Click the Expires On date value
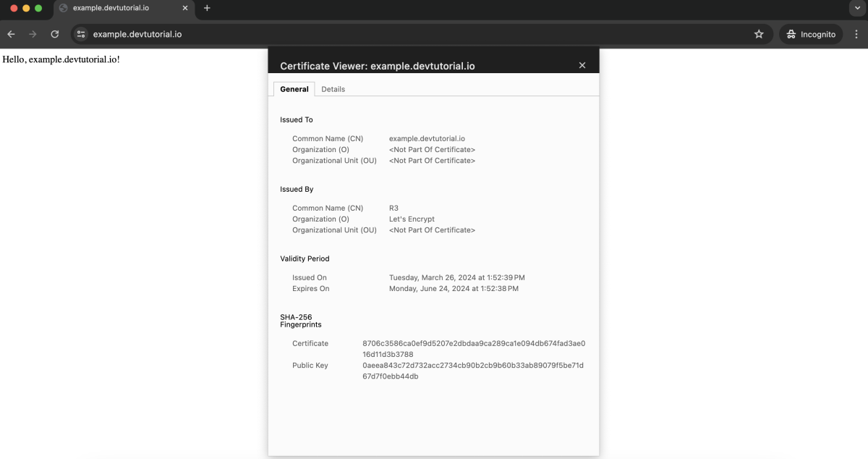Screen dimensions: 868x459 [x=454, y=288]
